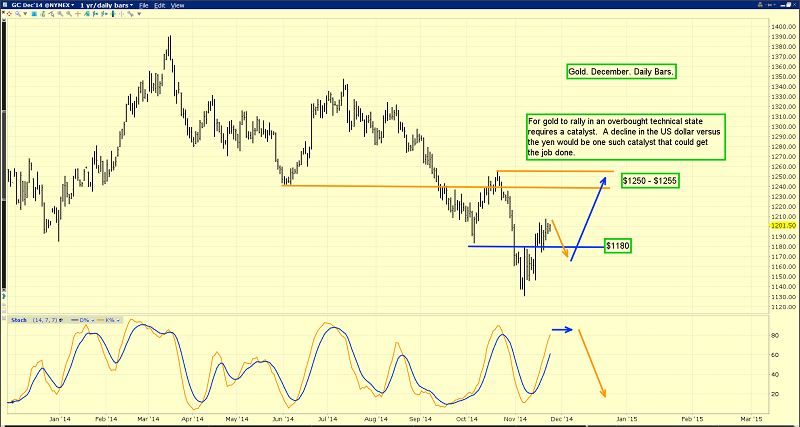Restore the chart window using restore icon
Viewport: 800px width, 427px height.
point(788,5)
